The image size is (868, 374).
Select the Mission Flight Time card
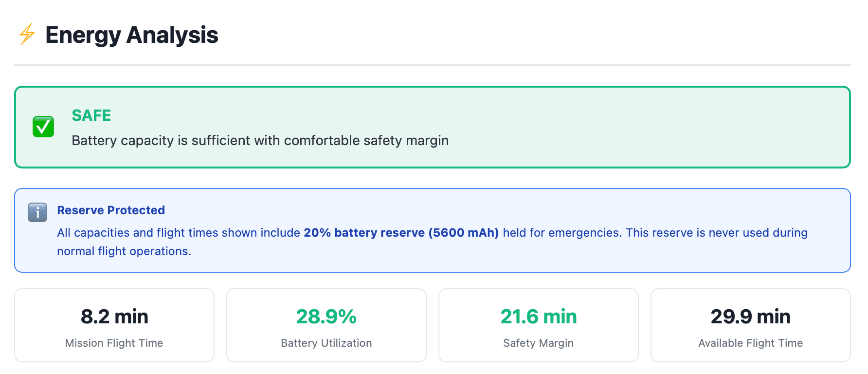114,325
